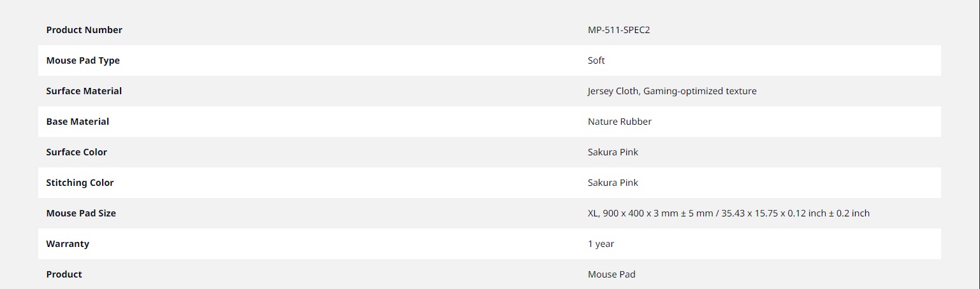Screen dimensions: 980x289
Task: Select the Mouse Pad product value
Action: click(611, 274)
